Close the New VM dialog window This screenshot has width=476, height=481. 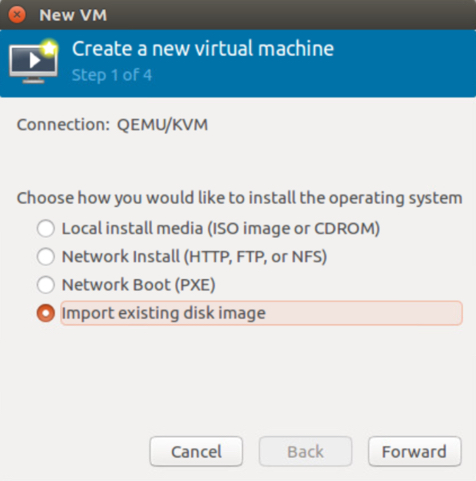(x=17, y=15)
